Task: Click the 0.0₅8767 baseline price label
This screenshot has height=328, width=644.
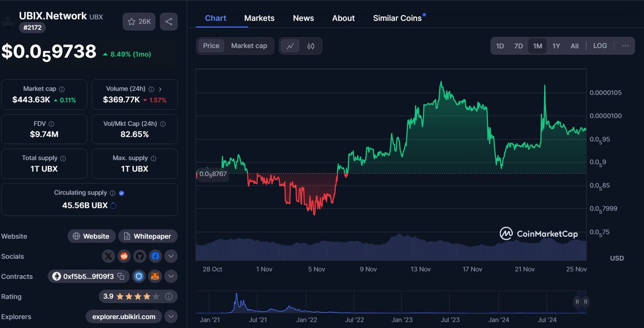Action: [213, 174]
